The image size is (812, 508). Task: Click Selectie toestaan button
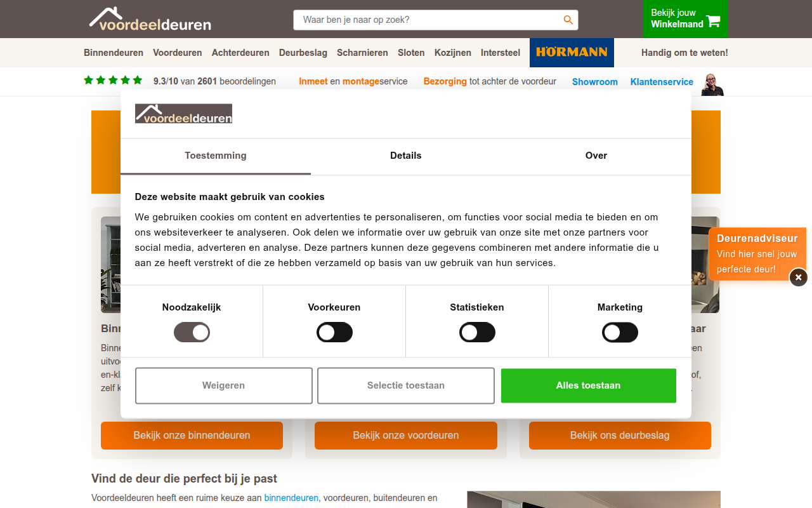point(406,385)
